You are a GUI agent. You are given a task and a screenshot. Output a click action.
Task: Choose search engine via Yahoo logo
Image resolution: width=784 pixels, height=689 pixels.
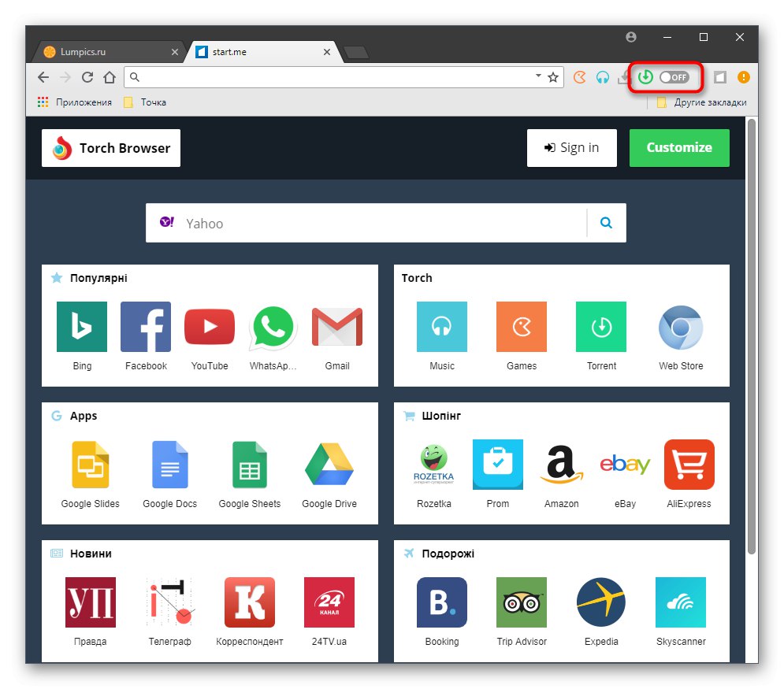tap(167, 222)
